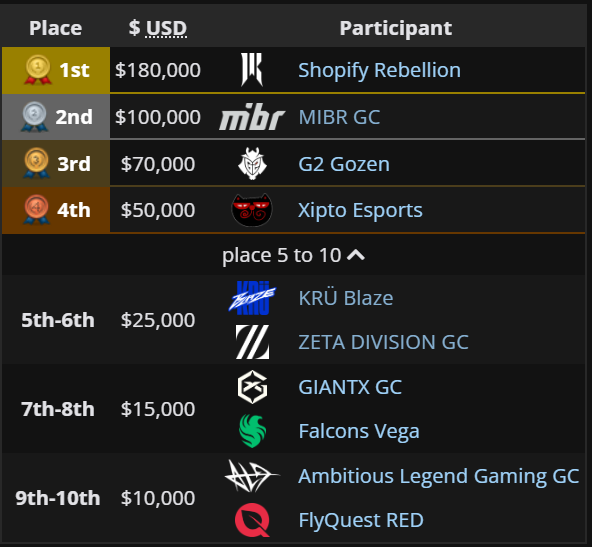Click the USD currency abbreviation header

(x=166, y=28)
